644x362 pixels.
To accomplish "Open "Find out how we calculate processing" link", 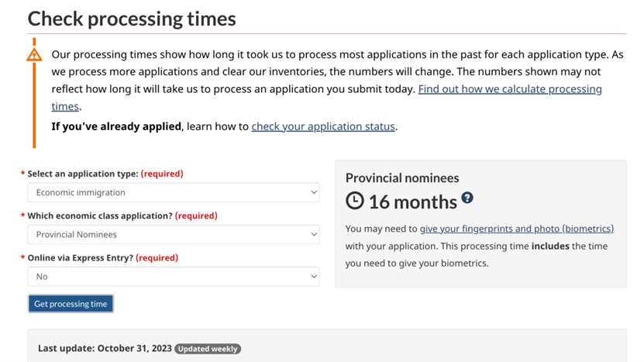I will (510, 88).
